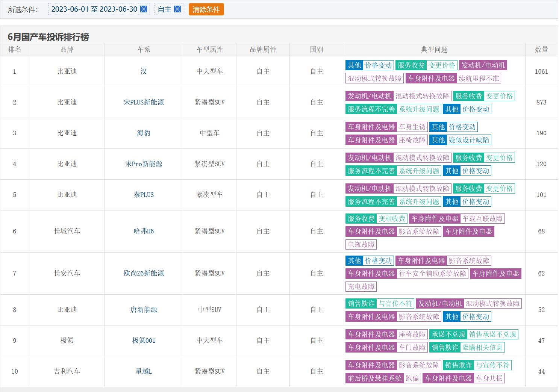The height and width of the screenshot is (392, 559).
Task: Select the 续航里程不准 tag in the 汉 row
Action: [479, 79]
